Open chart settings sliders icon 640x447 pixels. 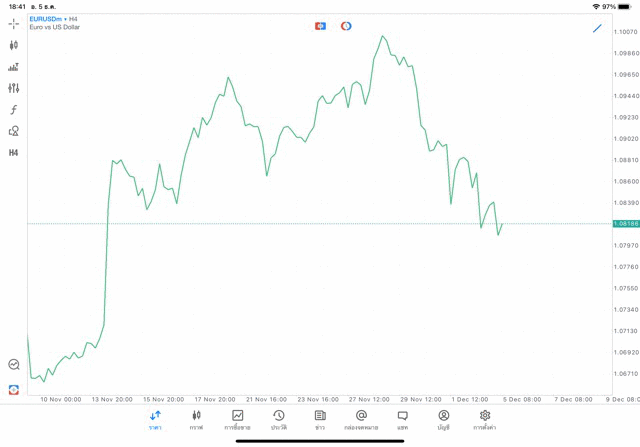click(x=14, y=88)
